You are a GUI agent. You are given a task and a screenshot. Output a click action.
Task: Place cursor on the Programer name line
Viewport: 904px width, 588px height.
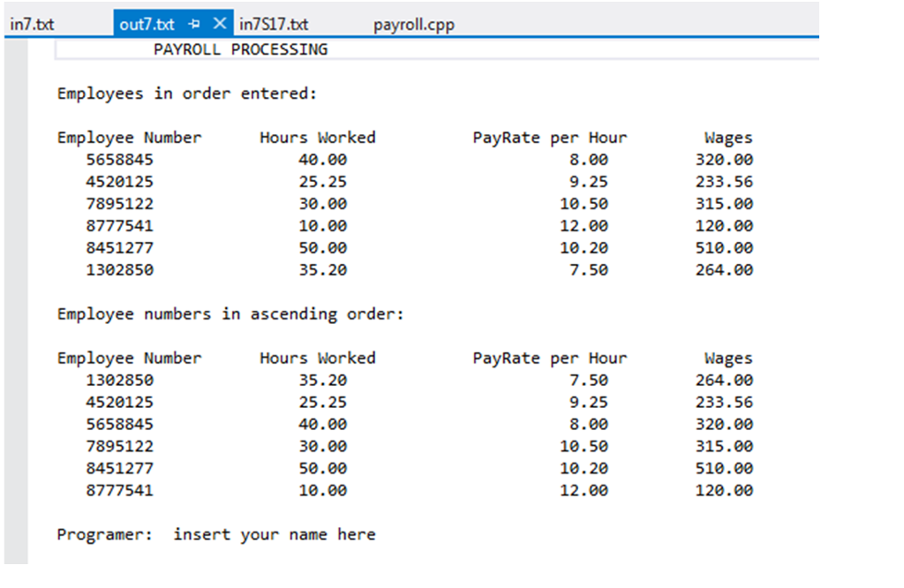click(x=216, y=534)
